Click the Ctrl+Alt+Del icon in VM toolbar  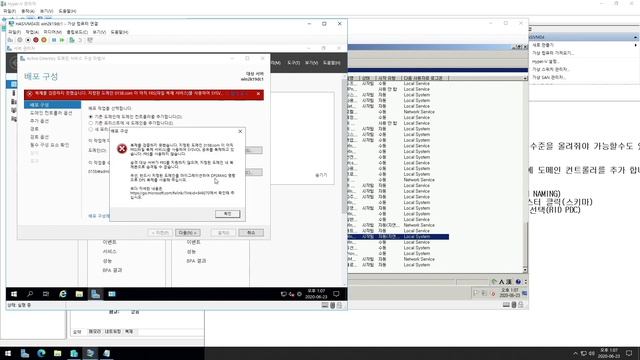click(10, 40)
